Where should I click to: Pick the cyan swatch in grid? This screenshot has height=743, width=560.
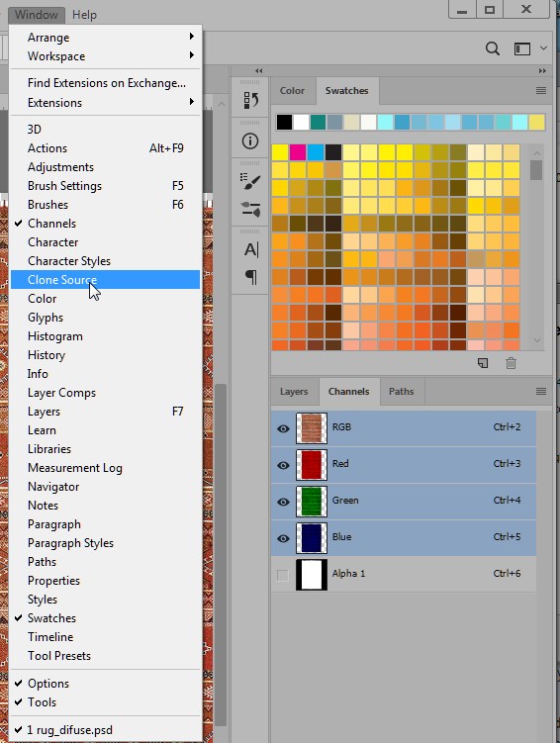pyautogui.click(x=316, y=152)
